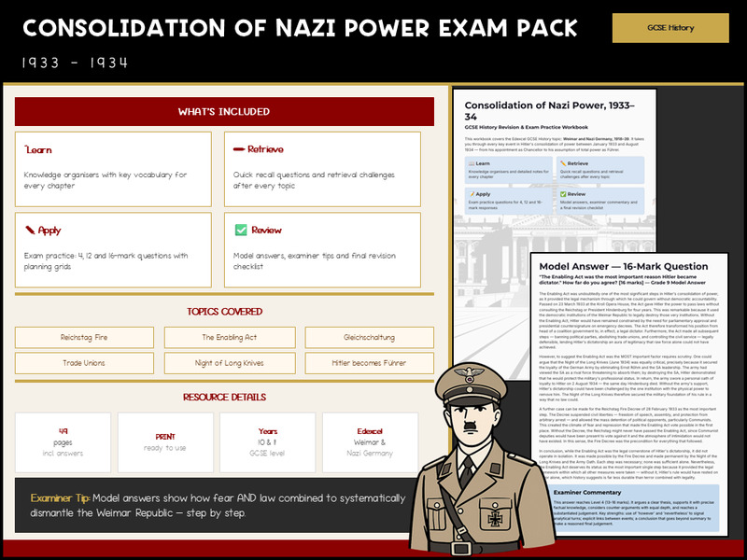Viewport: 747px width, 560px height.
Task: Open the Review card with model answers
Action: tap(322, 250)
